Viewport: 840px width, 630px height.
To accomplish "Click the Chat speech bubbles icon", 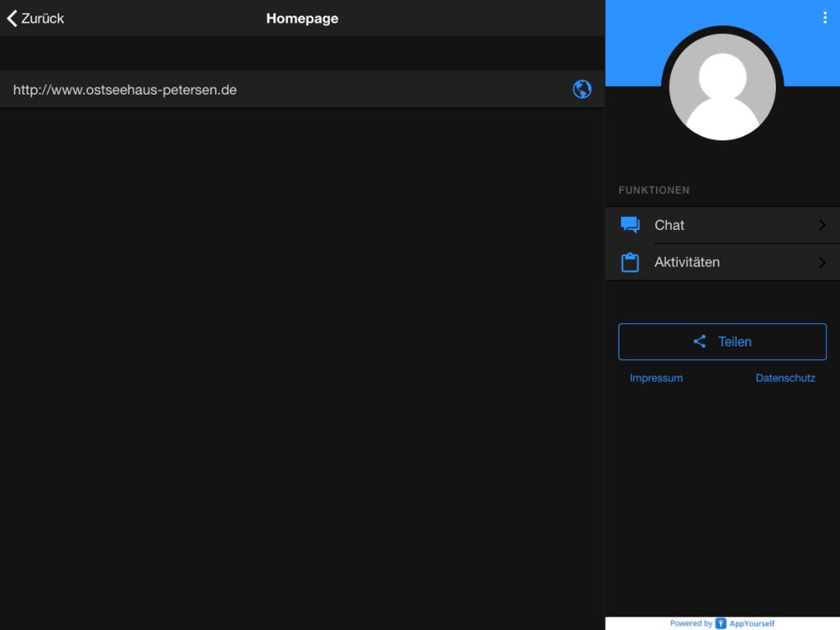I will point(630,225).
